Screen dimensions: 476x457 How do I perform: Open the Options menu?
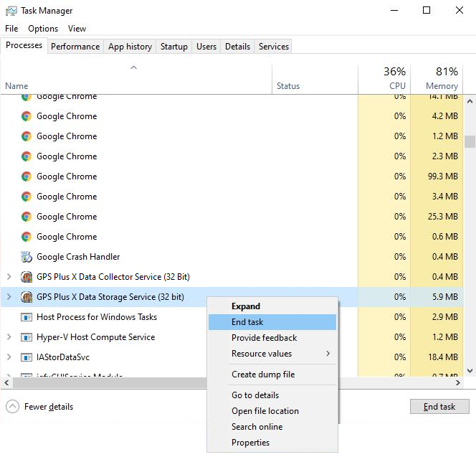tap(43, 29)
